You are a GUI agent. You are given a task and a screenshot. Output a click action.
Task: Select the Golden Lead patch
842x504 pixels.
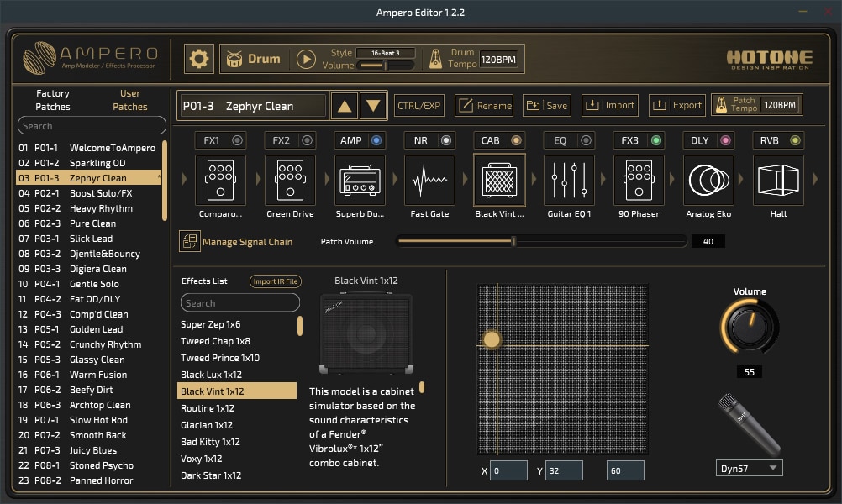(88, 329)
